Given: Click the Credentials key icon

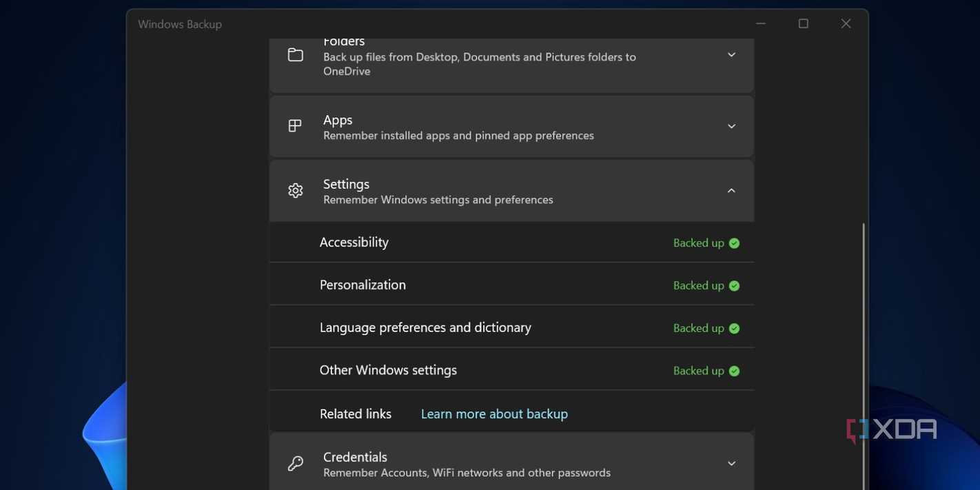Looking at the screenshot, I should (x=295, y=464).
